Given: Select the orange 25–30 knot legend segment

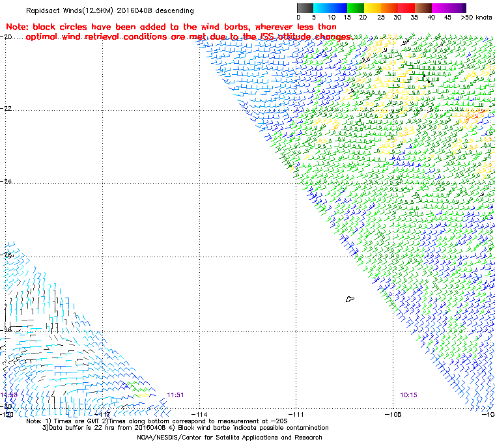Looking at the screenshot, I should [x=389, y=8].
